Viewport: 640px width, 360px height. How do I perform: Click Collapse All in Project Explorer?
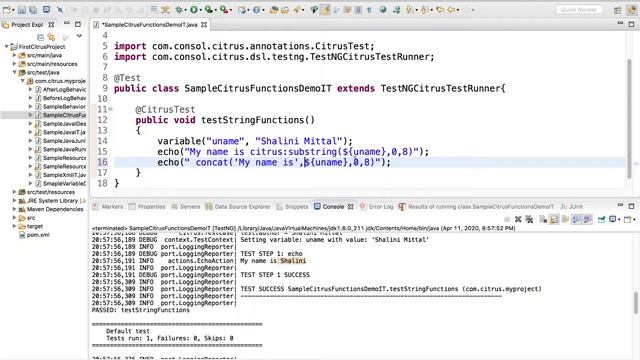point(40,38)
